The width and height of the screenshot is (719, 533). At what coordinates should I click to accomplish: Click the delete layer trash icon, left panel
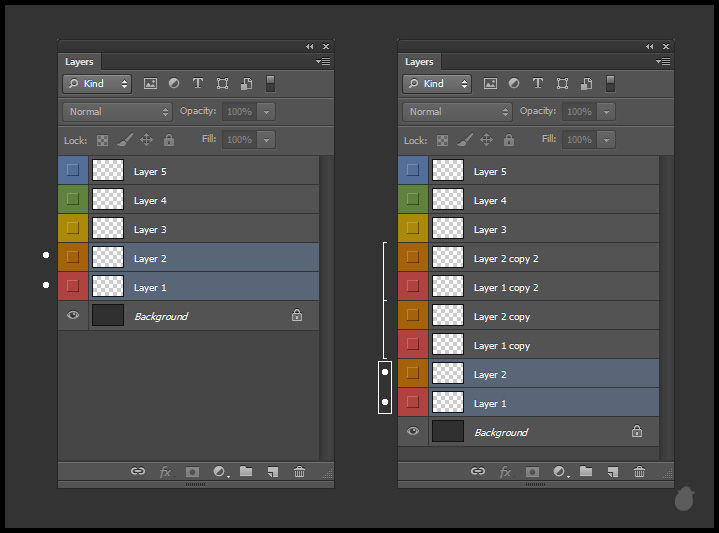(299, 472)
